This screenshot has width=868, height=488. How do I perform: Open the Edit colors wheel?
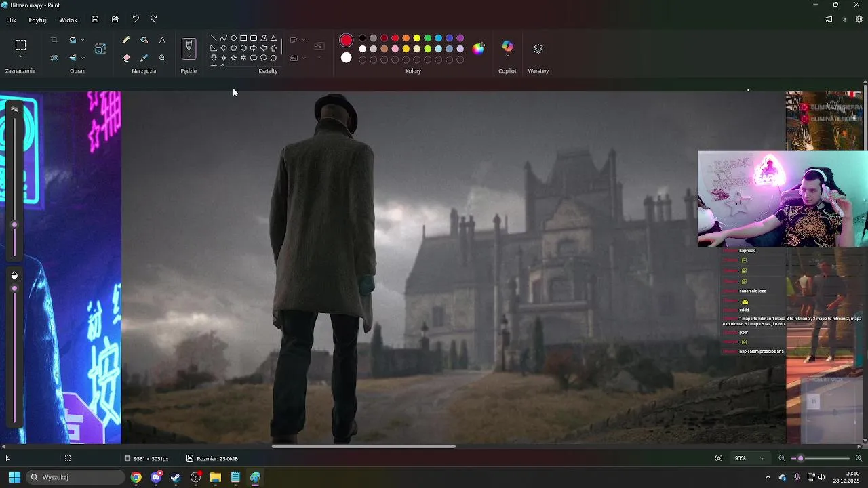(x=479, y=48)
